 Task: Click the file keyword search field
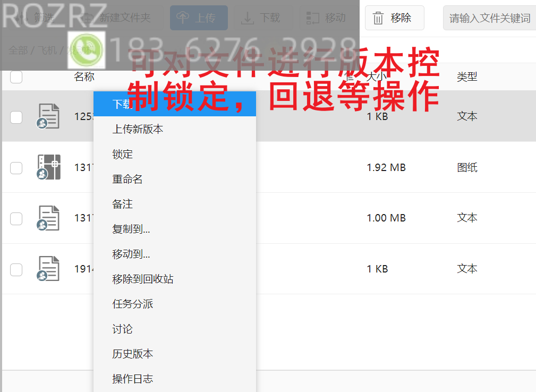coord(489,19)
